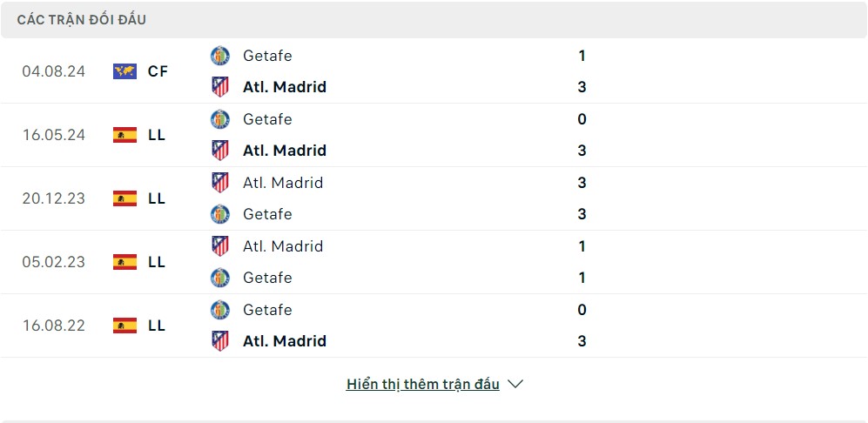Click Getafe crest in 16.08.22 match
This screenshot has height=423, width=868.
pos(220,310)
